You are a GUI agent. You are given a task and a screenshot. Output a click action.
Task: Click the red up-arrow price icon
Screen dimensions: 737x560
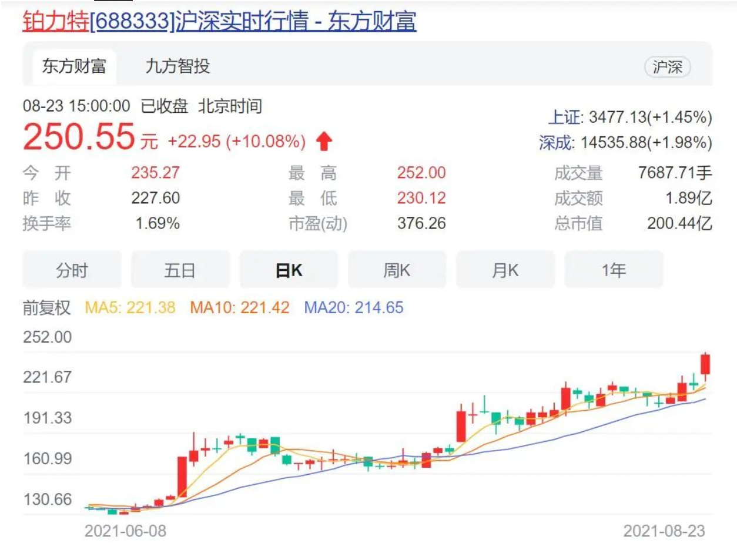(x=324, y=142)
